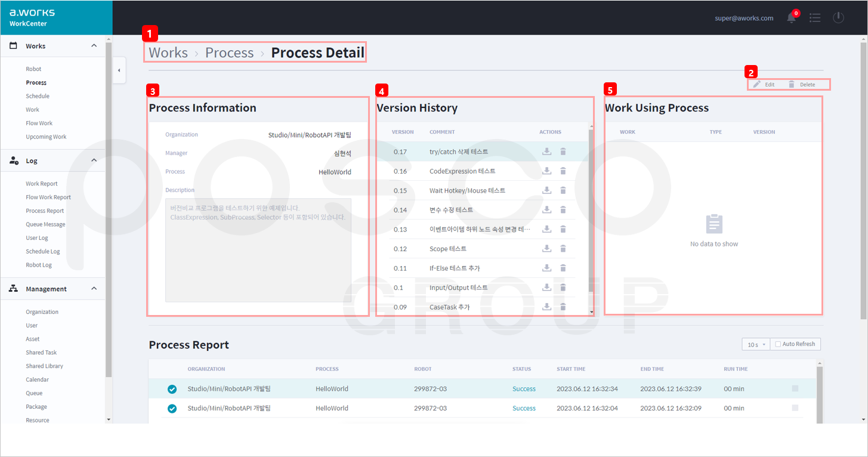Open Work Report under Log
This screenshot has width=868, height=457.
click(x=42, y=184)
